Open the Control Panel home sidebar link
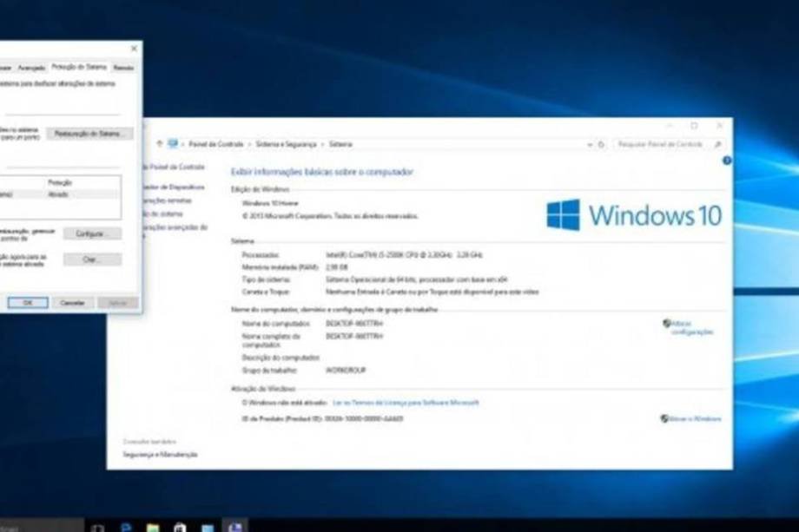The width and height of the screenshot is (799, 532). point(173,167)
